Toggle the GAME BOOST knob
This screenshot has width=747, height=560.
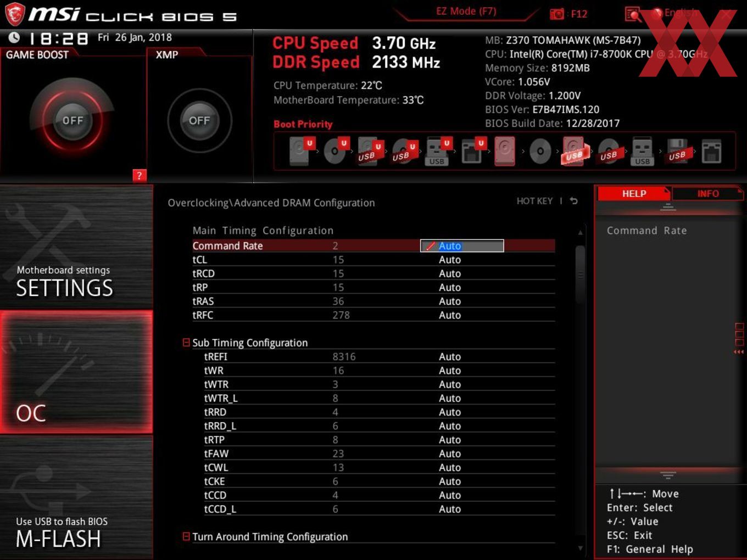73,120
